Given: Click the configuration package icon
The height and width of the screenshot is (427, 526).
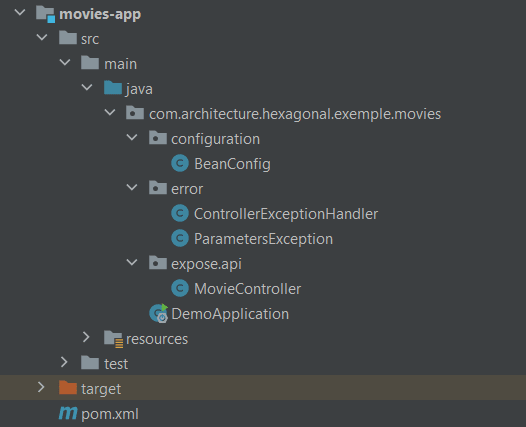Looking at the screenshot, I should pyautogui.click(x=158, y=138).
